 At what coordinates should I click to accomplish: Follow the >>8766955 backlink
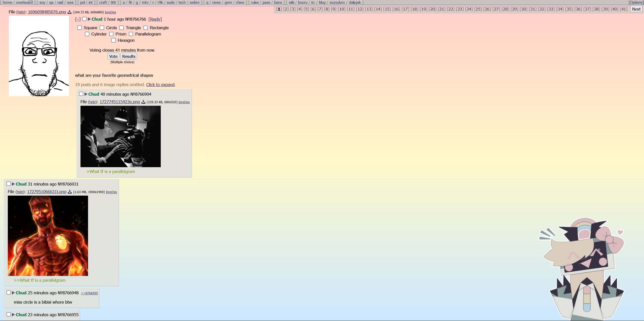(x=89, y=293)
